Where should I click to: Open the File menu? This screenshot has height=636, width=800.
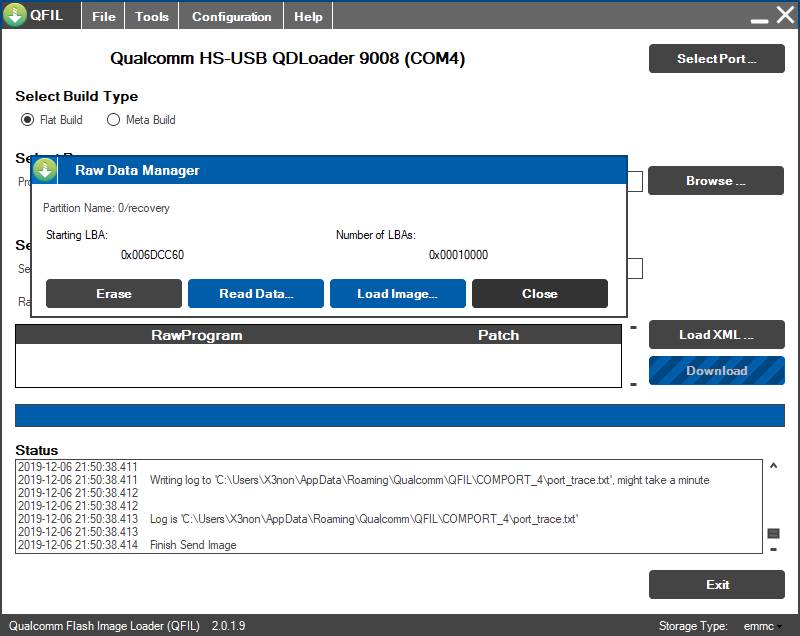(x=104, y=16)
